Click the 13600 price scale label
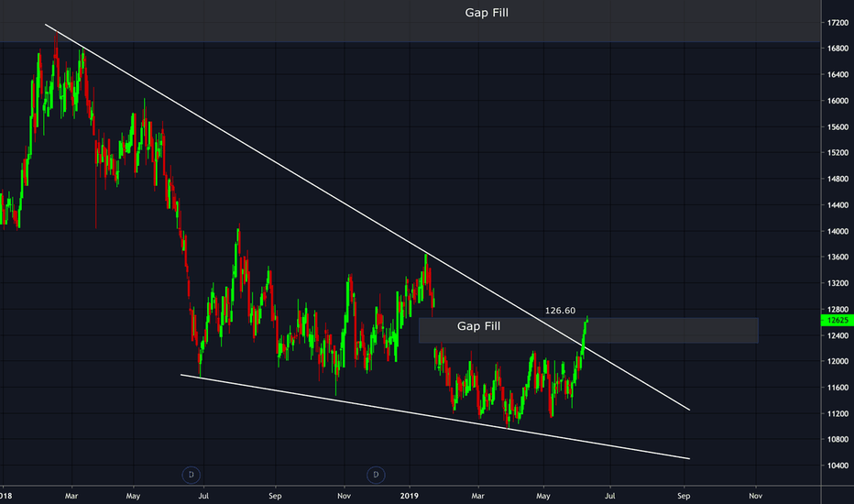 (x=838, y=257)
